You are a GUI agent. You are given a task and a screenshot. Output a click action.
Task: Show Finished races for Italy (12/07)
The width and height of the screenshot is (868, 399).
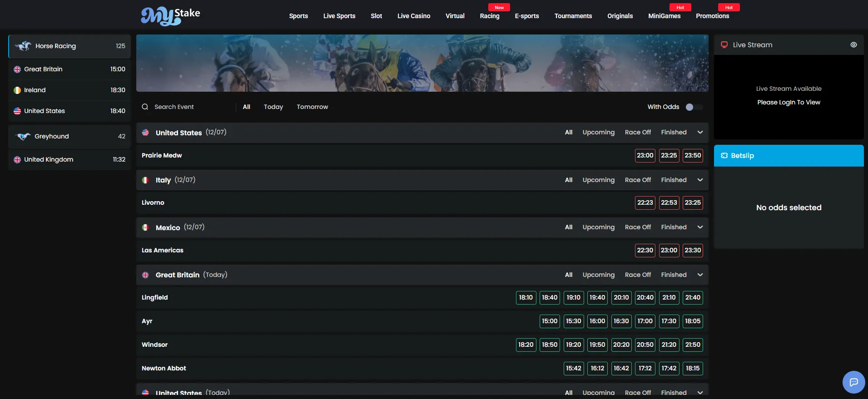(674, 180)
